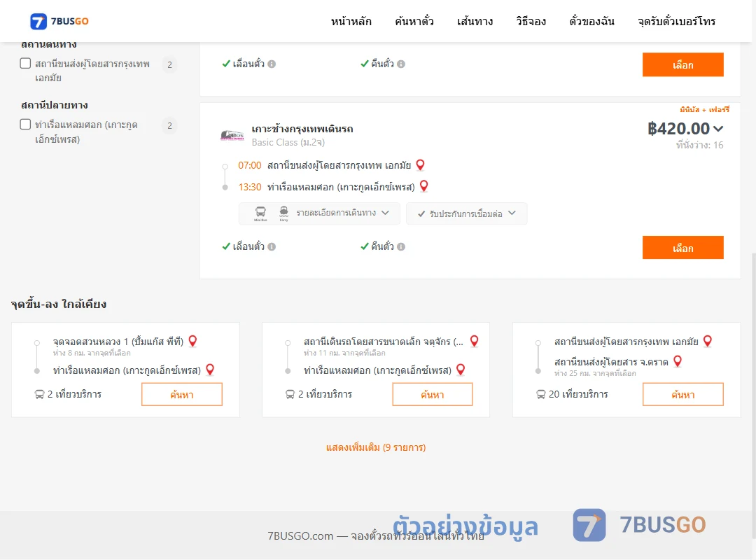
Task: Open the วิธีจอง menu item
Action: click(x=531, y=21)
